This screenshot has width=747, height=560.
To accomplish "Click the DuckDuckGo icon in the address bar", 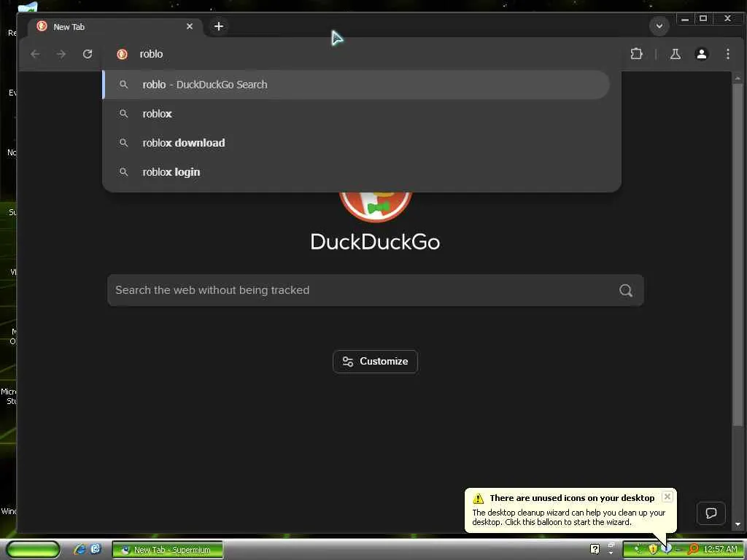I will click(122, 54).
